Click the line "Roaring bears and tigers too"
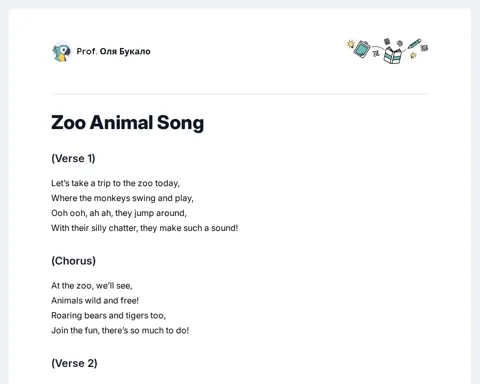The width and height of the screenshot is (480, 384). tap(108, 316)
